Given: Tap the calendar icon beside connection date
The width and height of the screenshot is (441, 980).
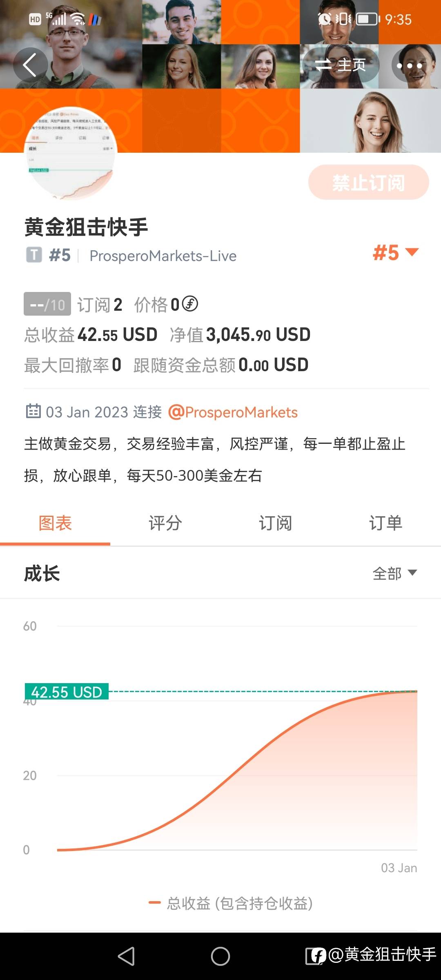Looking at the screenshot, I should (x=33, y=412).
